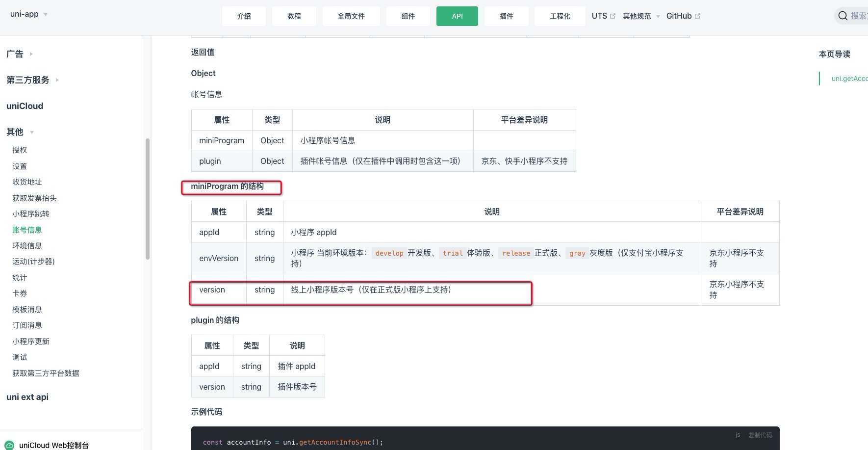
Task: Open the 教程 navigation tab
Action: click(294, 16)
